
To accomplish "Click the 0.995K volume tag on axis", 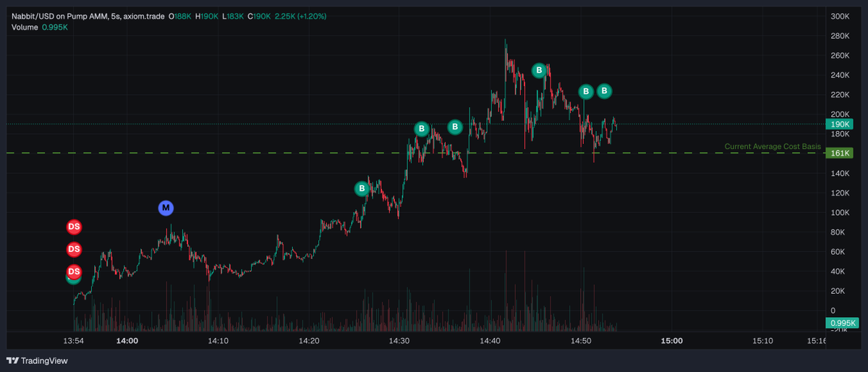I will 842,323.
